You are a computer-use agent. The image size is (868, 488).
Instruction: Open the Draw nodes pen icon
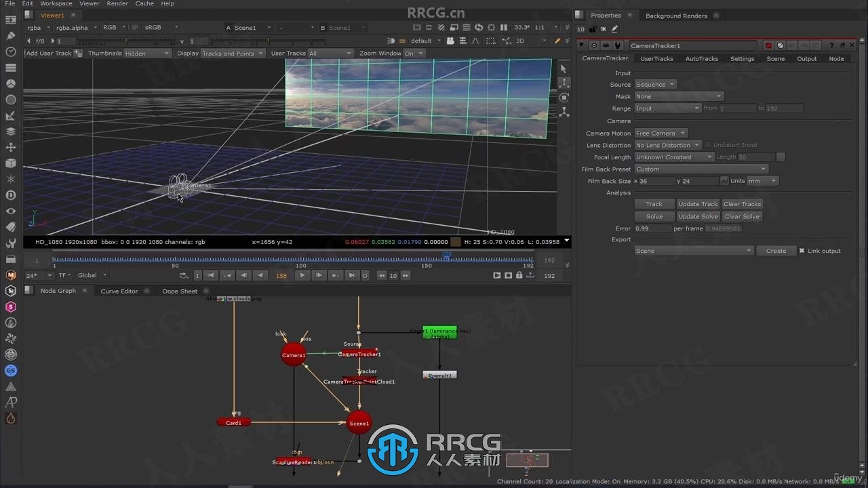[x=11, y=36]
